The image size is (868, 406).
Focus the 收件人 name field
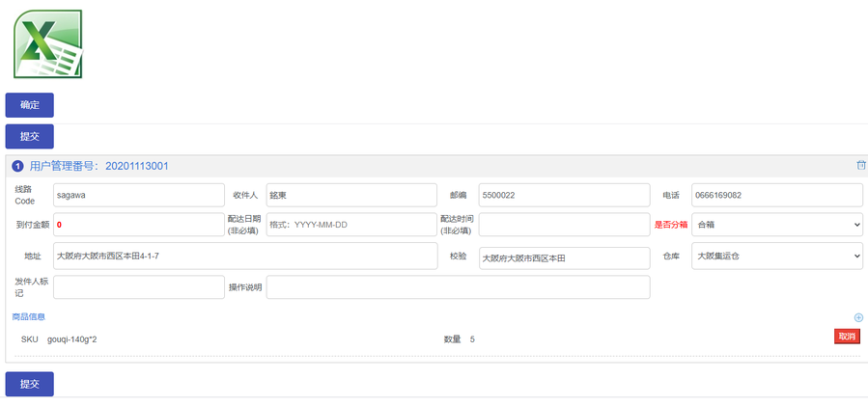[x=351, y=195]
